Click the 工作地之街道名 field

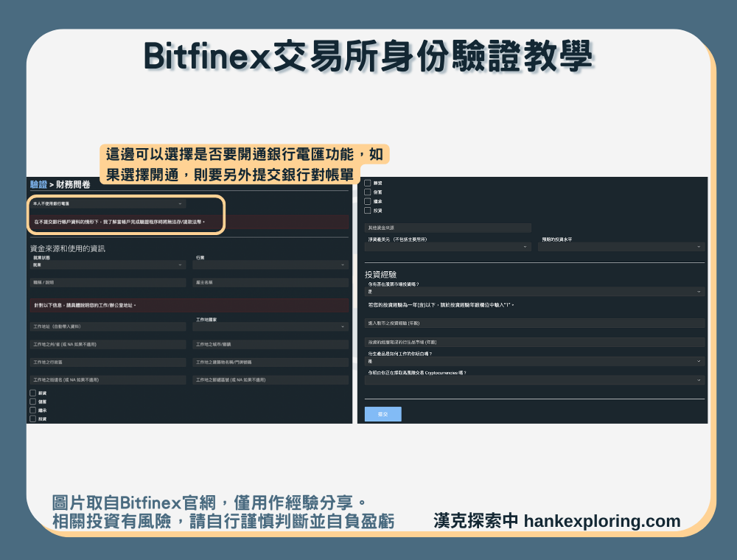(108, 379)
